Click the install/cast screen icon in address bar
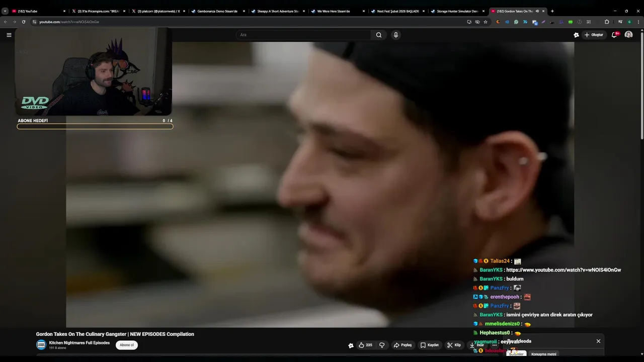The image size is (644, 362). tap(469, 22)
